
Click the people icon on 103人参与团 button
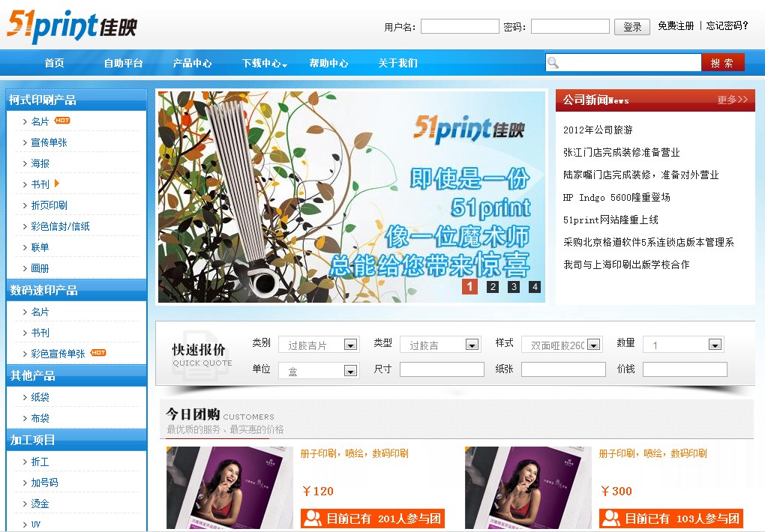610,519
